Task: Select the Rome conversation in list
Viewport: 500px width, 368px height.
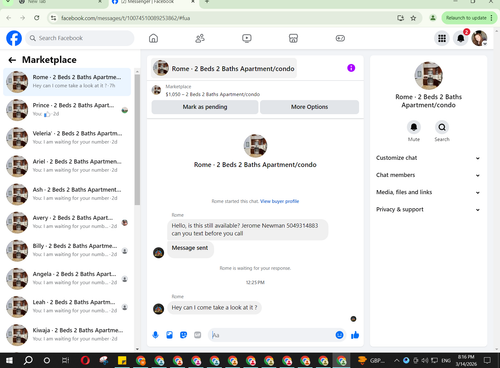Action: pos(67,82)
